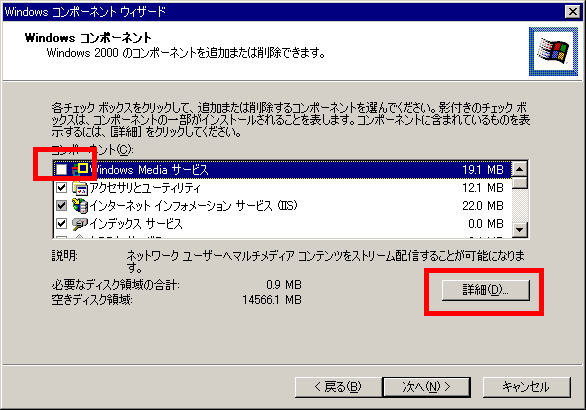586x410 pixels.
Task: Click the インデックス サービス magnifier icon
Action: point(80,224)
